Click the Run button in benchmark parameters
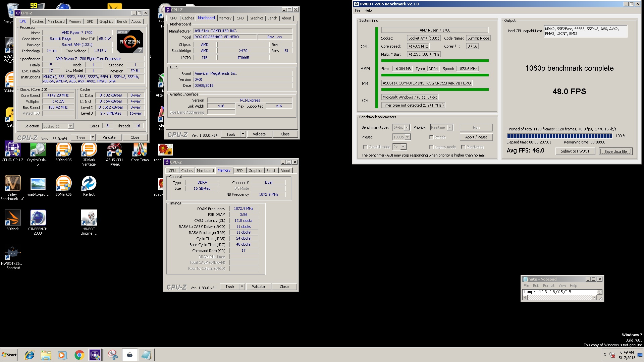The height and width of the screenshot is (362, 644). pos(476,127)
